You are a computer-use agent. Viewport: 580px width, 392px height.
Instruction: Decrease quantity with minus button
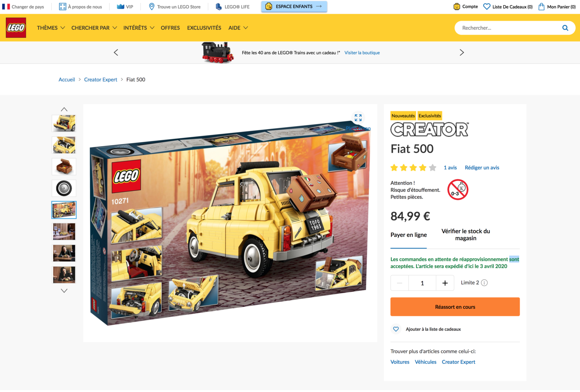[x=399, y=283]
